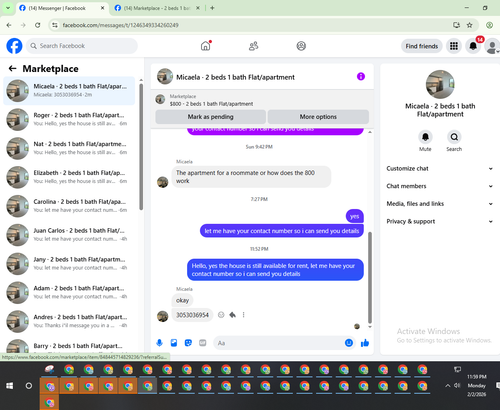Screen dimensions: 500x410
Task: Open Jany's conversation in the list
Action: pyautogui.click(x=69, y=263)
